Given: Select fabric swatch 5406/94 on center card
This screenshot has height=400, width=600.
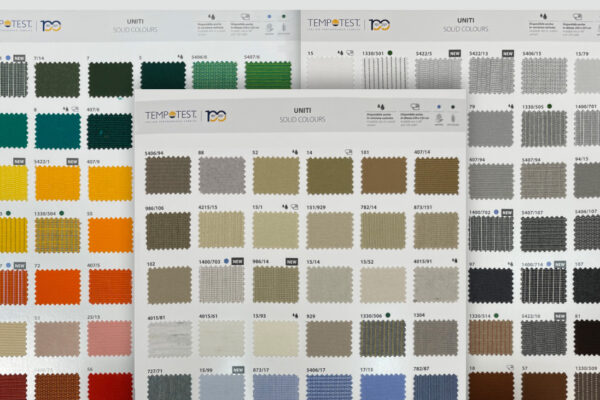Looking at the screenshot, I should pos(168,175).
